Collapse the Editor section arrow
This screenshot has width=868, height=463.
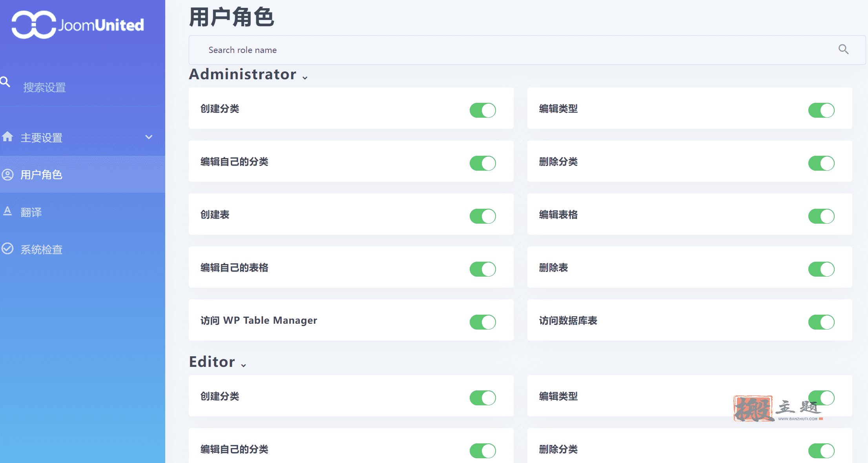point(243,365)
